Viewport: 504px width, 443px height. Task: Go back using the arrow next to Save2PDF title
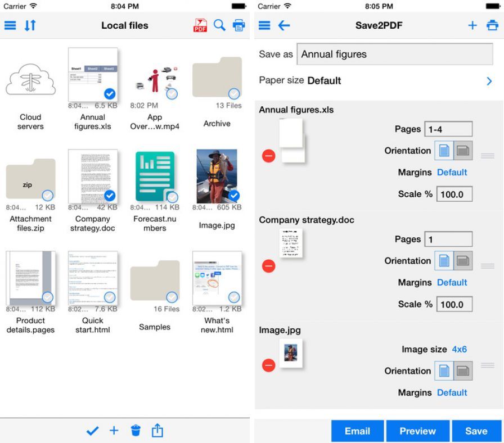[284, 25]
